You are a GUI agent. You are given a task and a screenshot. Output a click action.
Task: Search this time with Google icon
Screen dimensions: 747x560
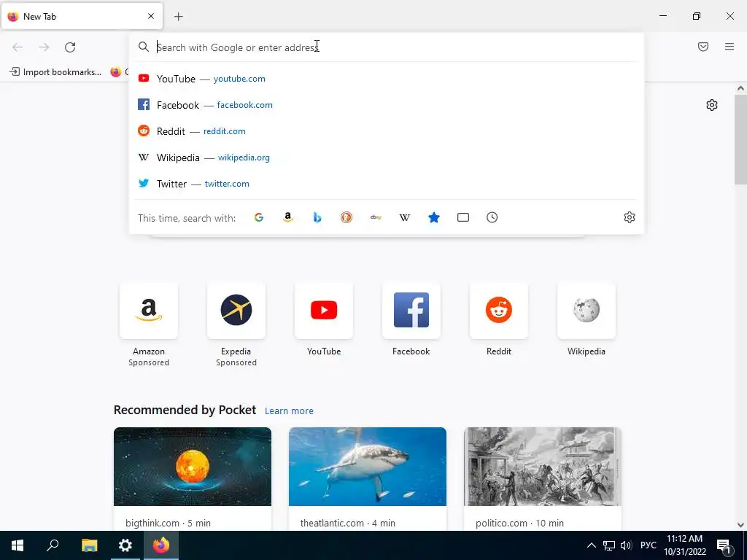[259, 217]
